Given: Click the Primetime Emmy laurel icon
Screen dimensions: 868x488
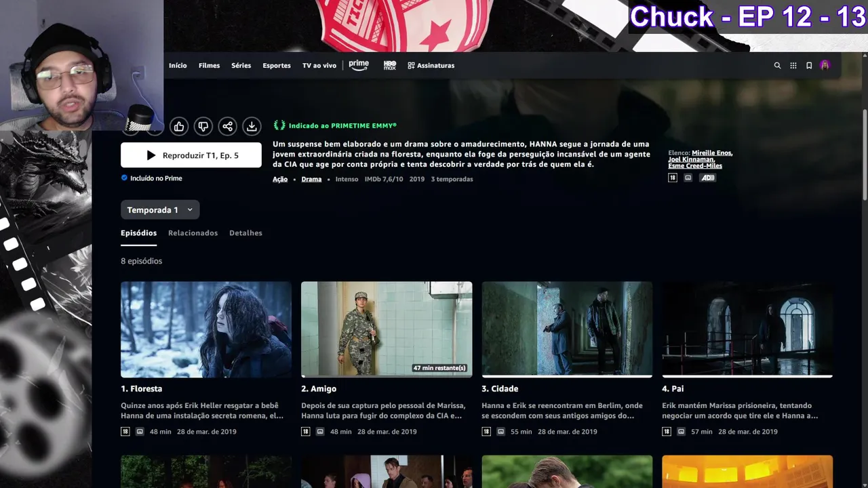Looking at the screenshot, I should tap(279, 125).
